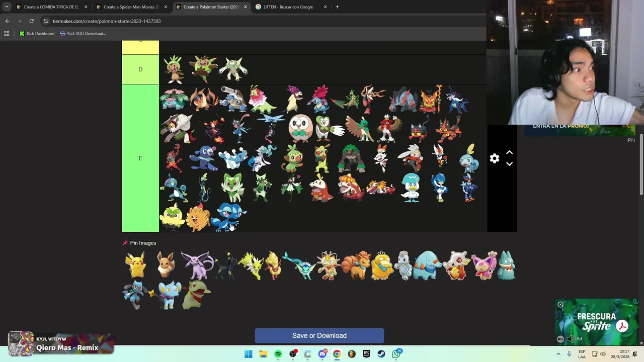Image resolution: width=644 pixels, height=362 pixels.
Task: Select Sobble in tier E
Action: pos(469,158)
